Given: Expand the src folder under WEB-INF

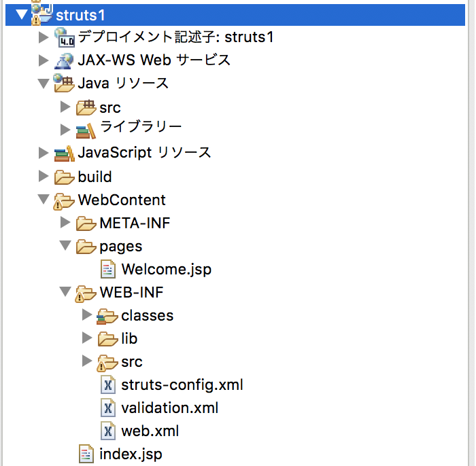Looking at the screenshot, I should [87, 361].
